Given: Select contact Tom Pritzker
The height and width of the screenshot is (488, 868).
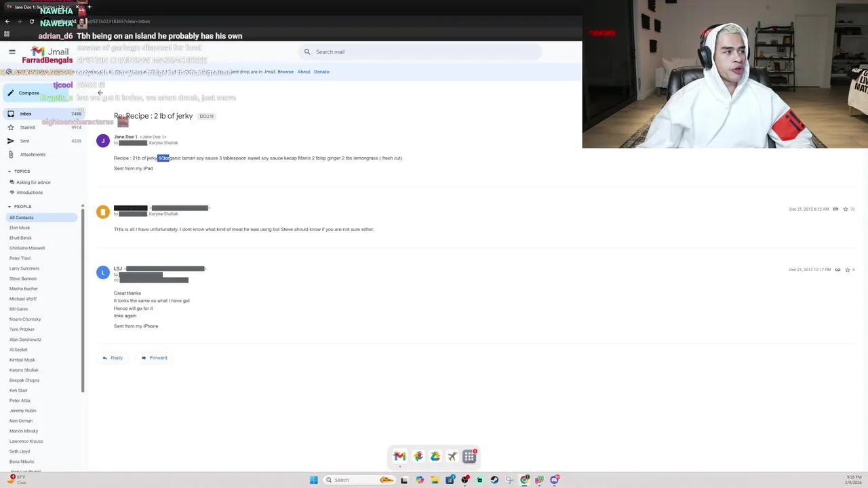Looking at the screenshot, I should 22,329.
